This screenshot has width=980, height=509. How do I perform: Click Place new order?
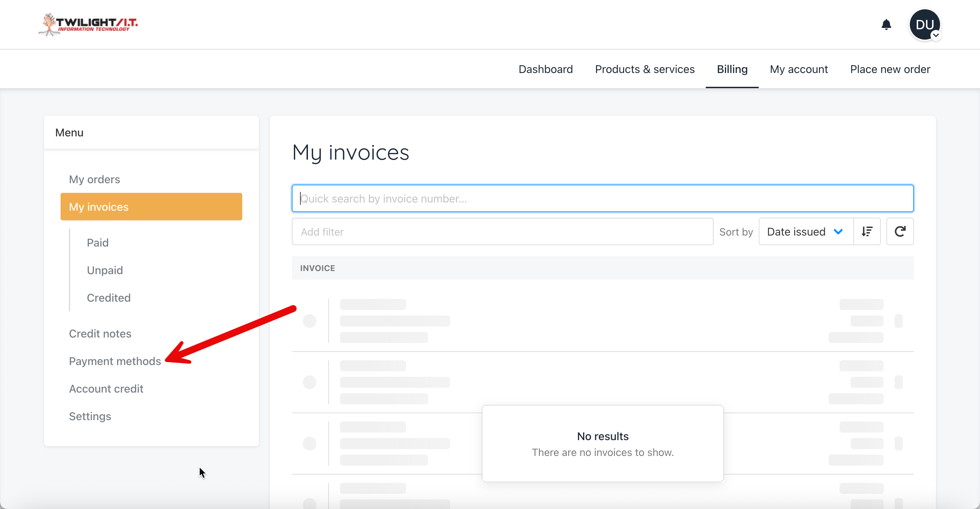(890, 69)
